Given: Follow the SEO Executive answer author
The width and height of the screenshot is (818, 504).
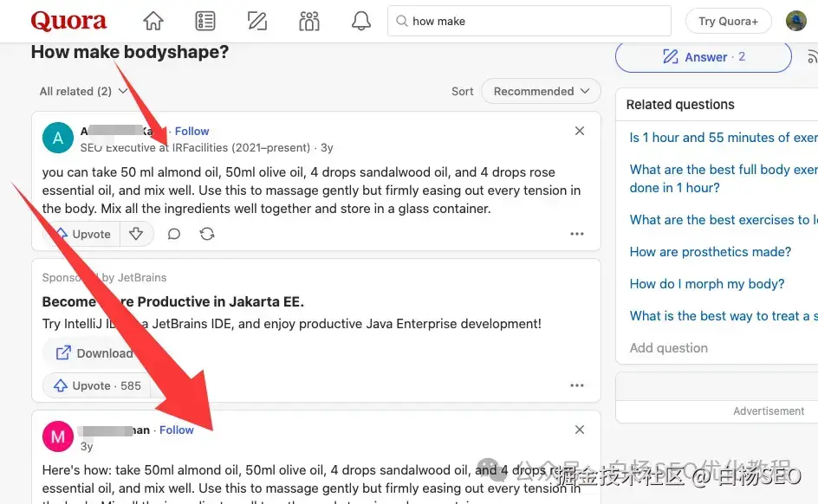Looking at the screenshot, I should 192,131.
